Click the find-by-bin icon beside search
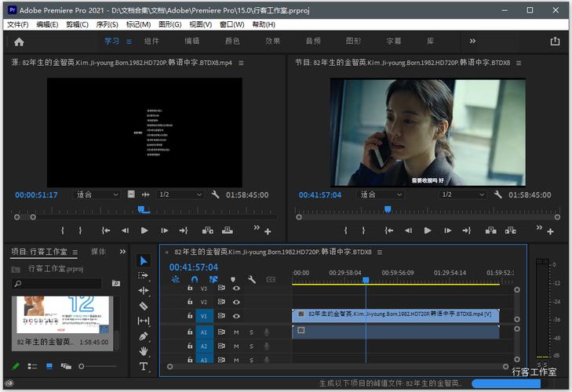 click(116, 283)
